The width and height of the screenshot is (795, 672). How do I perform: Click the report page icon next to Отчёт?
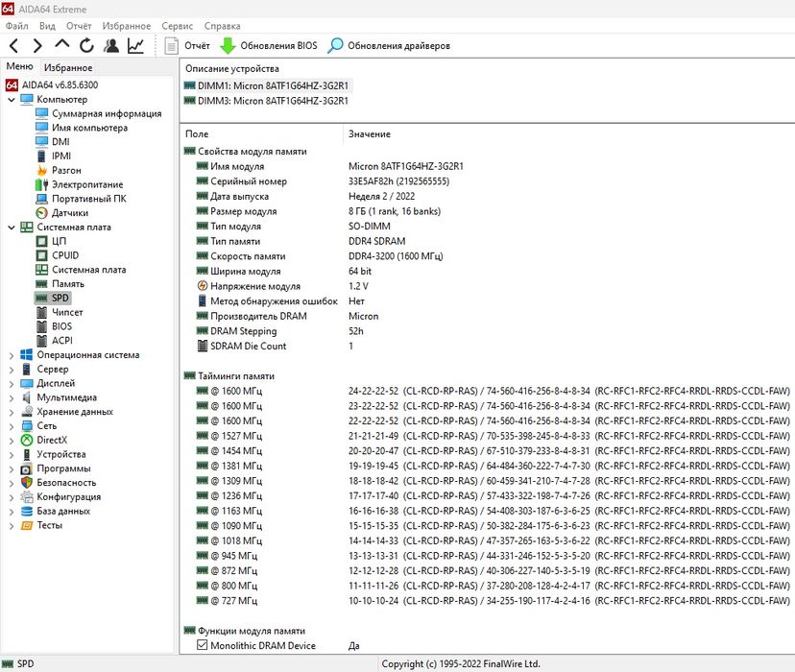(171, 46)
